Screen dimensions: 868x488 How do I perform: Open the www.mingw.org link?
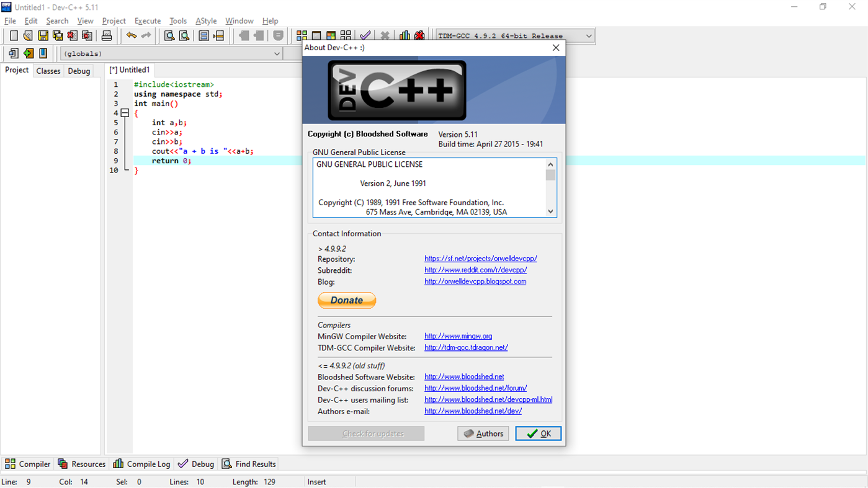click(459, 336)
